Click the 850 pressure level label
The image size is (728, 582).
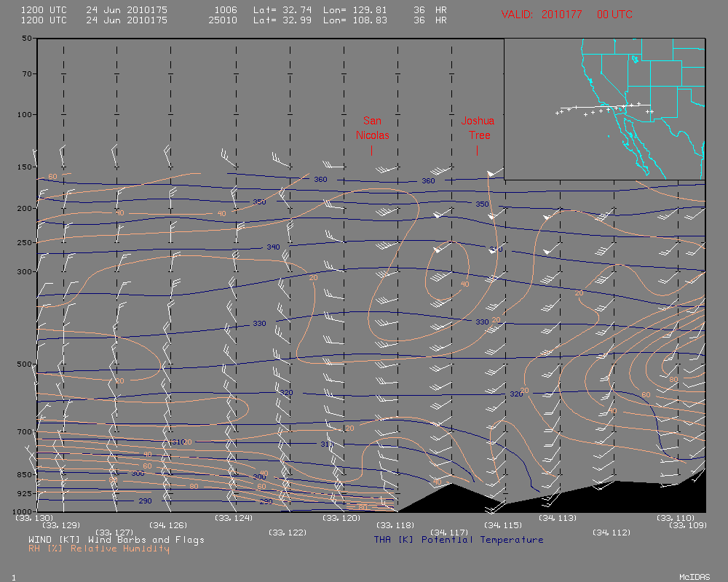25,475
